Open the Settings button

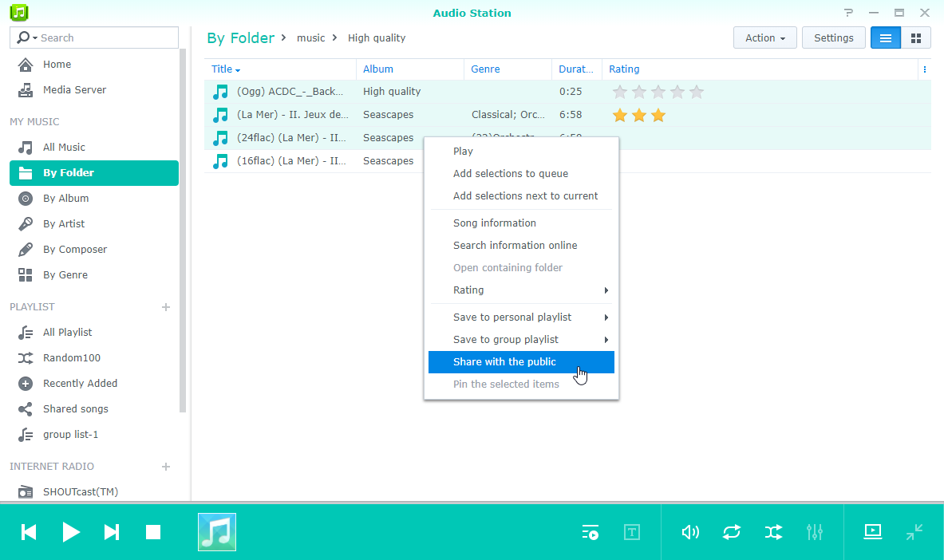click(x=833, y=38)
